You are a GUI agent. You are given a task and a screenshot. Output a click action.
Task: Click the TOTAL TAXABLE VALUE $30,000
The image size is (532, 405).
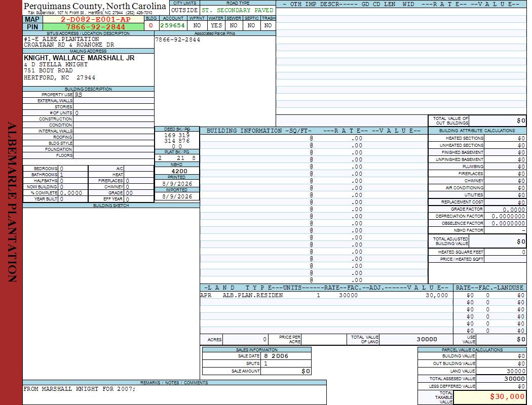[507, 396]
